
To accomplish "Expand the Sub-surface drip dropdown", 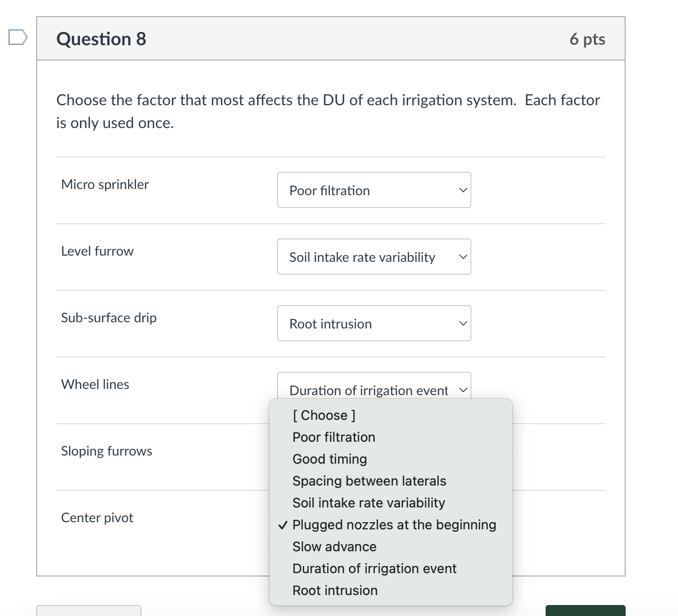I will pos(374,323).
